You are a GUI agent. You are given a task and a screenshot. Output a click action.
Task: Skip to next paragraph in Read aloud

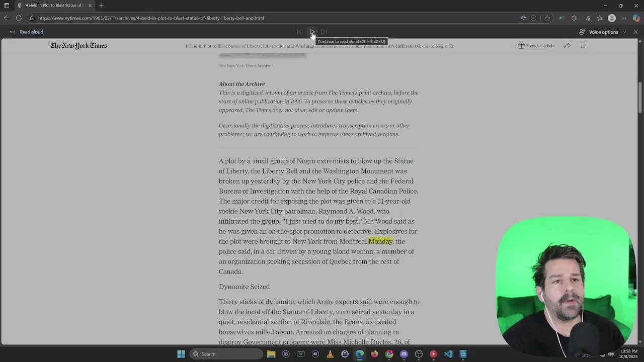pyautogui.click(x=324, y=32)
